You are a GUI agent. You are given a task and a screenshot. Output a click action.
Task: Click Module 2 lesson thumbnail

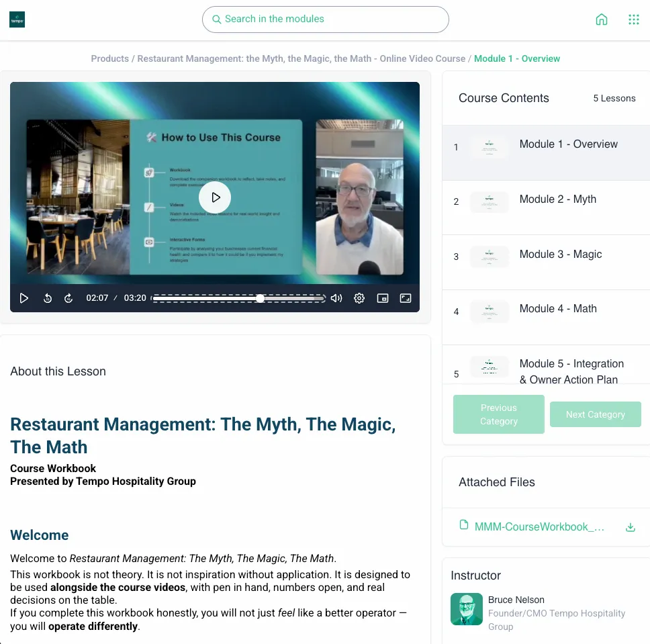point(489,202)
